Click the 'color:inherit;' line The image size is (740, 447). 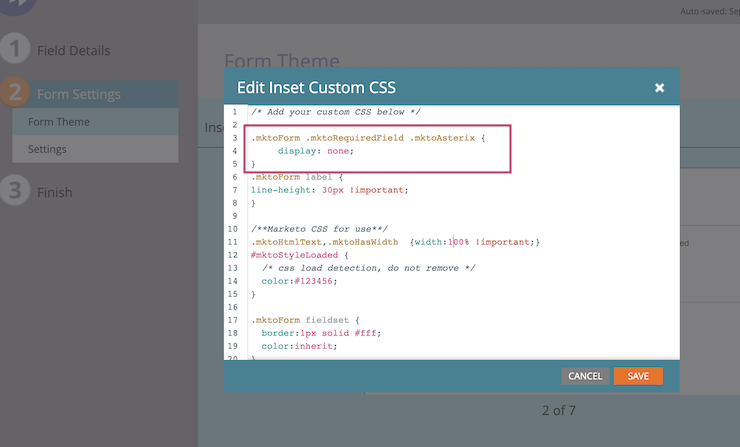300,346
